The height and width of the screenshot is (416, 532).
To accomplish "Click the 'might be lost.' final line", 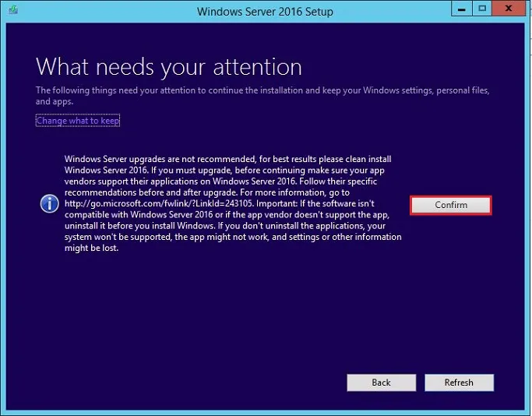I will (92, 248).
